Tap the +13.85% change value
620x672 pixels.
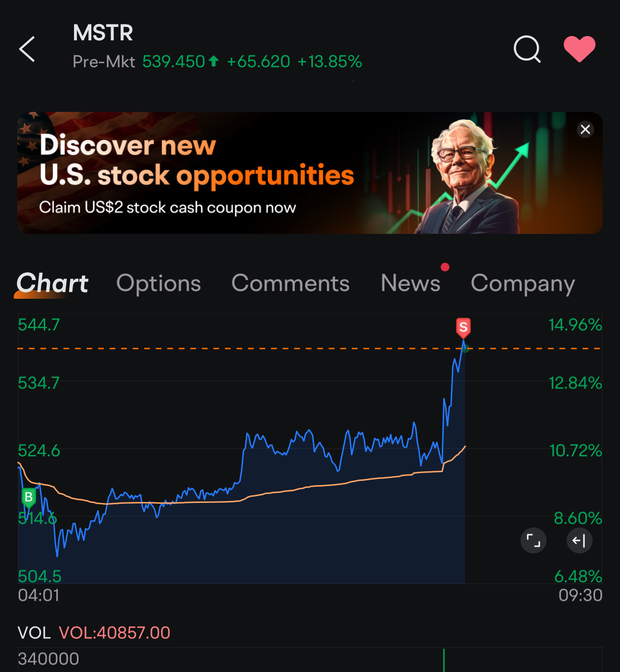pos(330,61)
